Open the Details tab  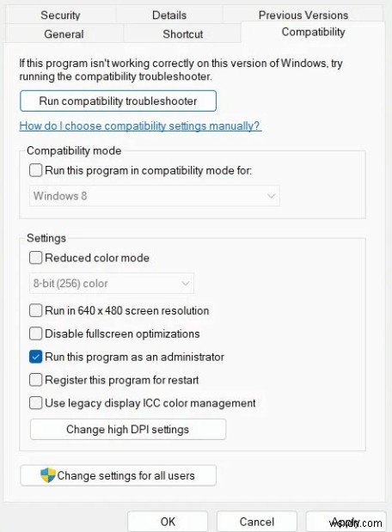(x=169, y=15)
